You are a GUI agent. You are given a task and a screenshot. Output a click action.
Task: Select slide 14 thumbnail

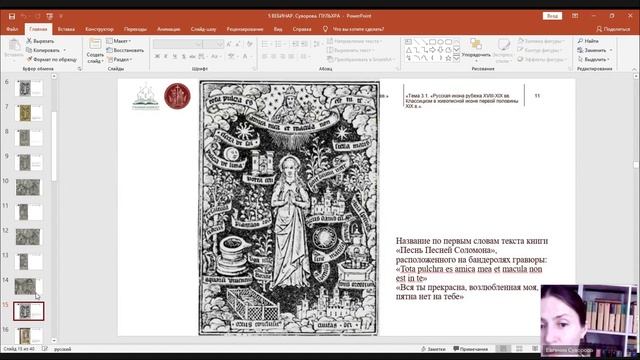[x=28, y=286]
